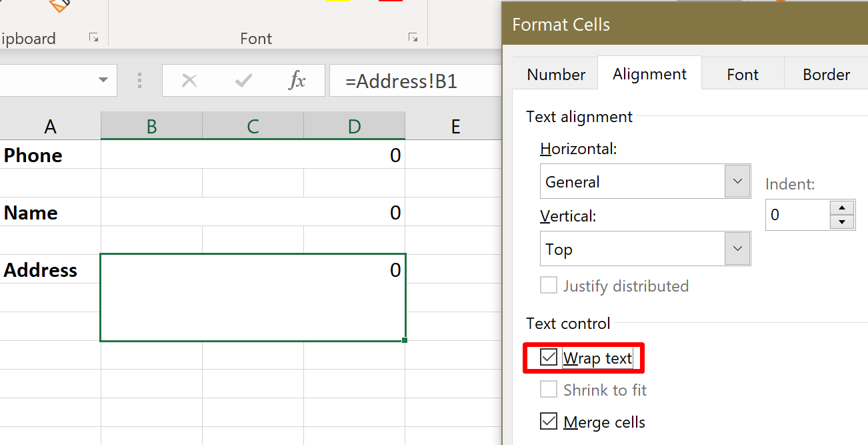868x445 pixels.
Task: Open the Horizontal alignment dropdown showing General
Action: (737, 181)
